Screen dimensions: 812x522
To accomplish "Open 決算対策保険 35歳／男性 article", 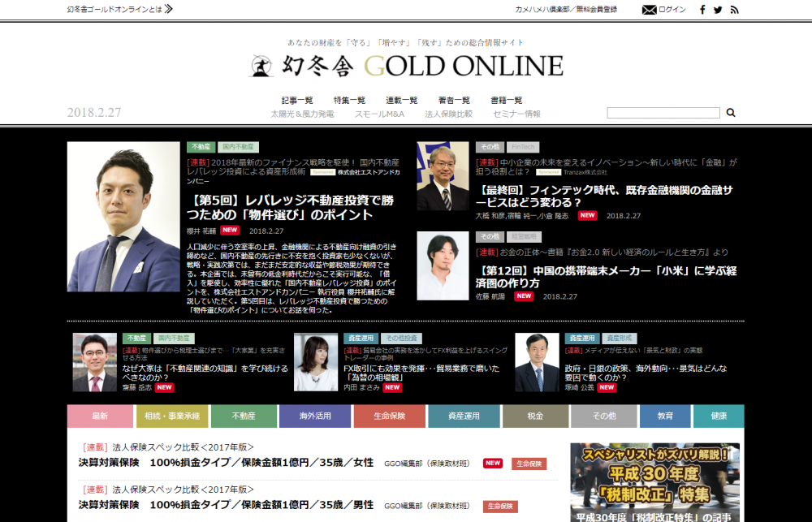I will click(x=227, y=505).
